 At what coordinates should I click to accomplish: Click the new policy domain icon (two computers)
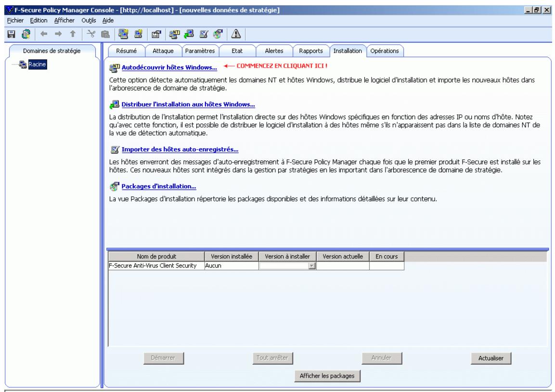coord(123,34)
